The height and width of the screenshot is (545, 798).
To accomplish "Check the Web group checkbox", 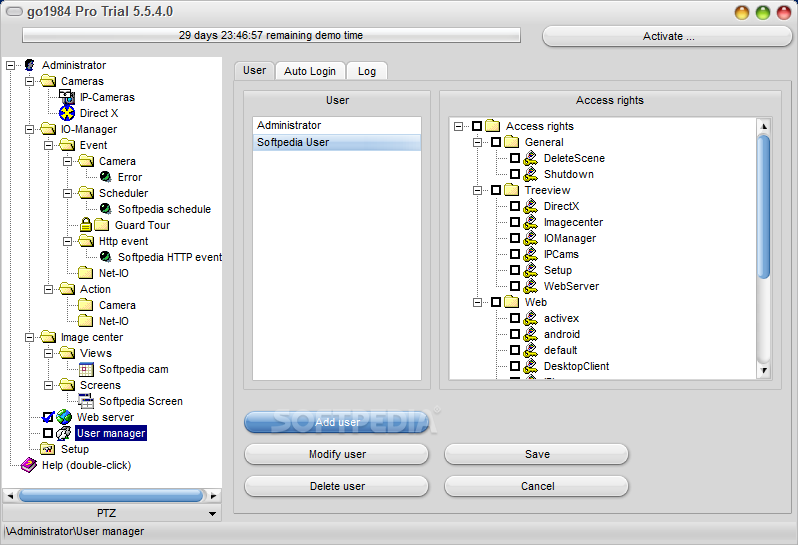I will [x=496, y=302].
